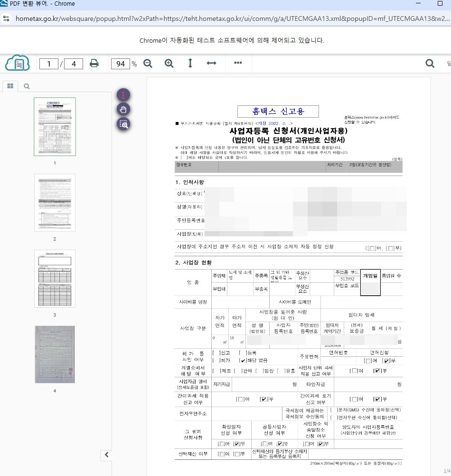Screen dimensions: 451x476
Task: Click the 접수번호 label
Action: pyautogui.click(x=184, y=165)
